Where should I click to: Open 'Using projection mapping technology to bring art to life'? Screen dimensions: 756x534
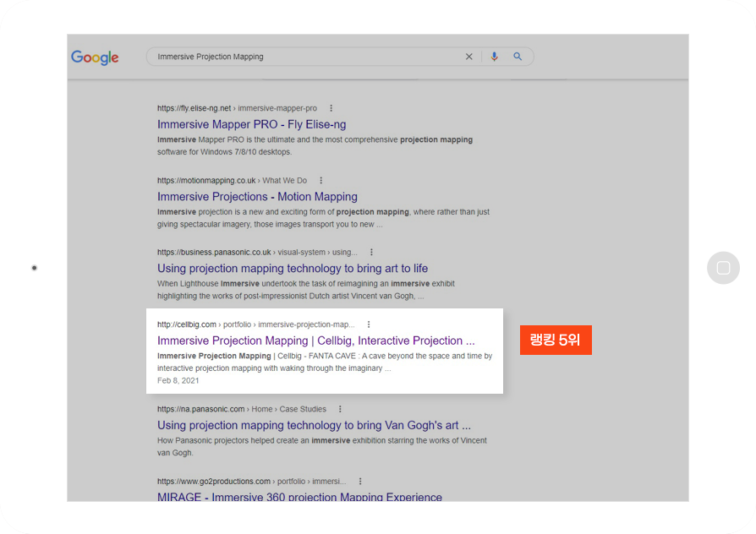[x=293, y=269]
